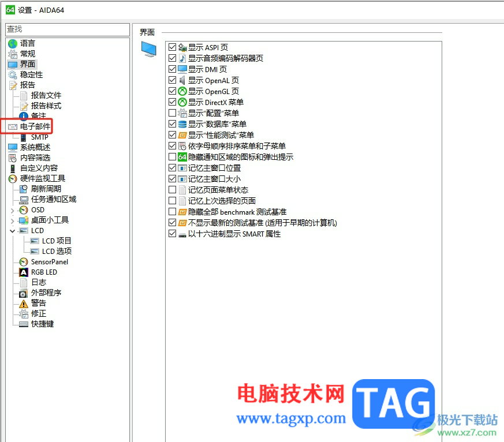The width and height of the screenshot is (504, 442).
Task: Click the warning triangle icon beside 警告
Action: 24,304
